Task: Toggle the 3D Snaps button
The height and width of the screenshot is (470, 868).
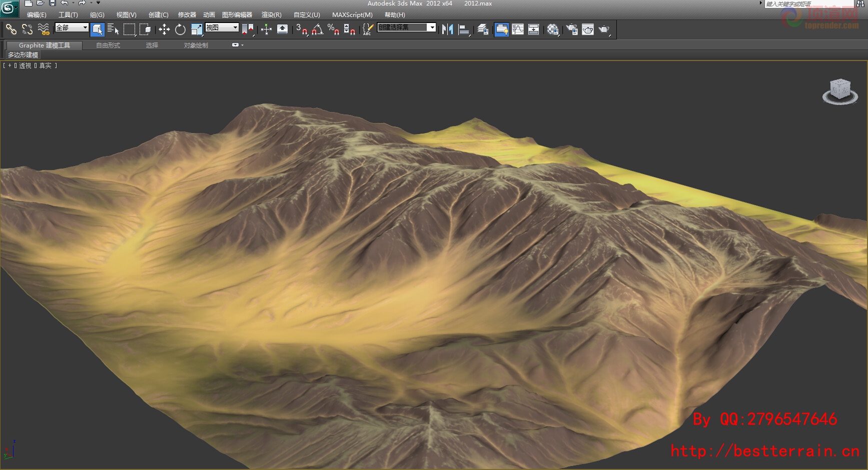Action: click(x=301, y=29)
